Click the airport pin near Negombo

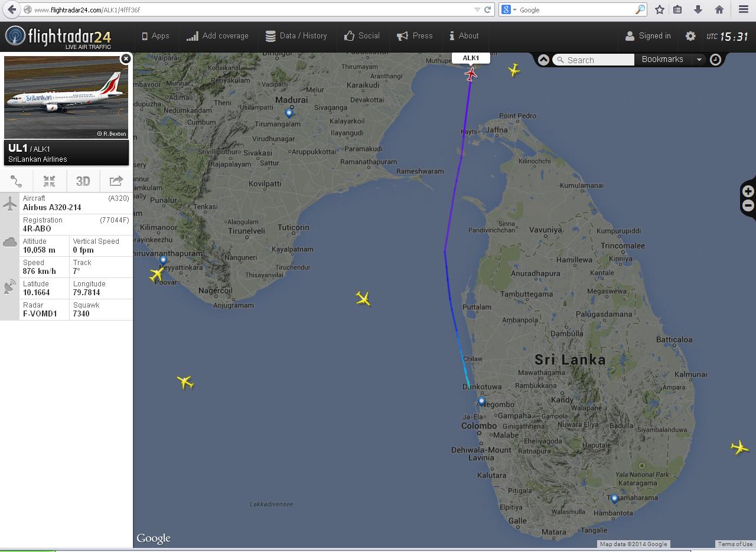coord(481,402)
